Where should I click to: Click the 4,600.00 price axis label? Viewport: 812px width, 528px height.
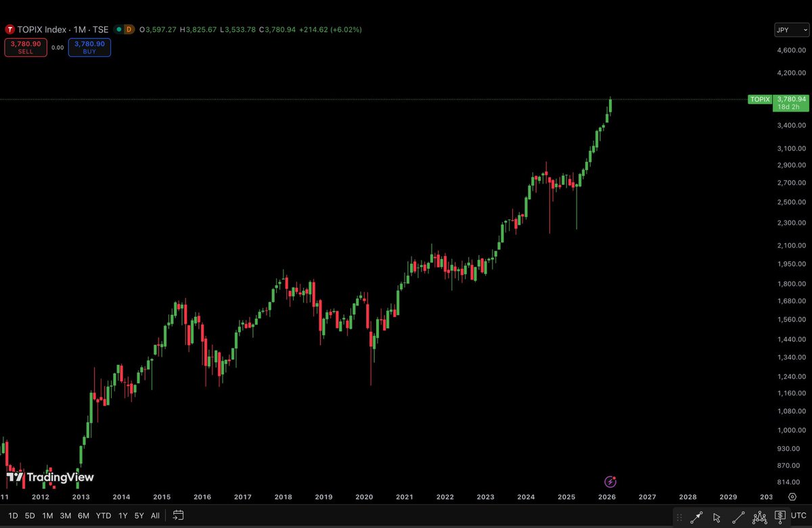click(x=792, y=51)
